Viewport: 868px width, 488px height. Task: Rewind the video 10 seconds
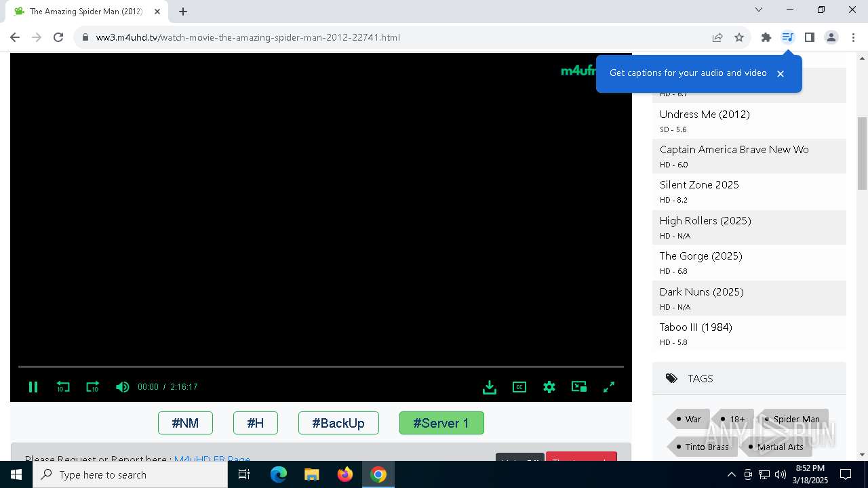click(63, 387)
